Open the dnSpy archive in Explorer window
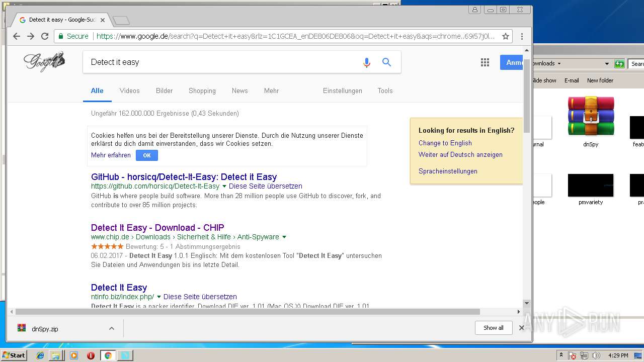 click(591, 121)
